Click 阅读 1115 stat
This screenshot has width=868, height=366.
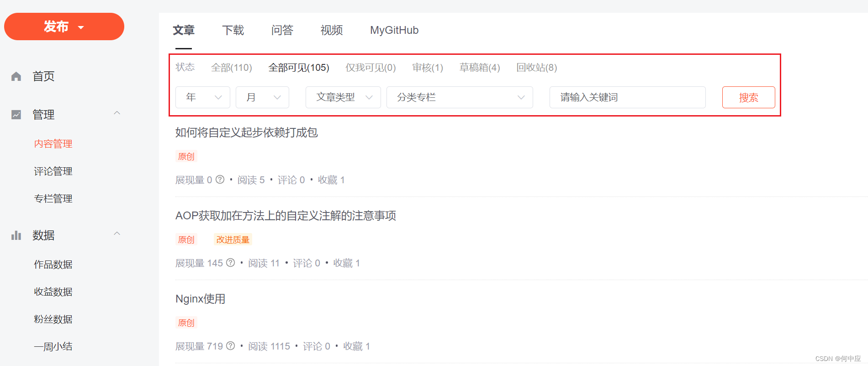269,346
